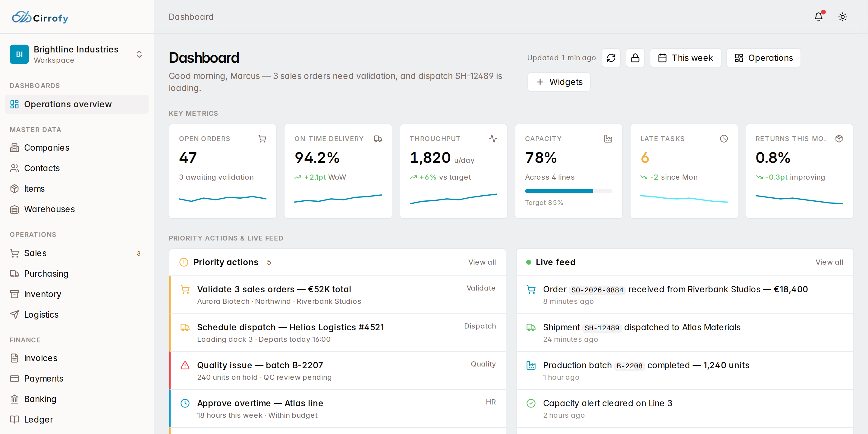Screen dimensions: 868x434
Task: Open Companies in the sidebar
Action: 77,148
